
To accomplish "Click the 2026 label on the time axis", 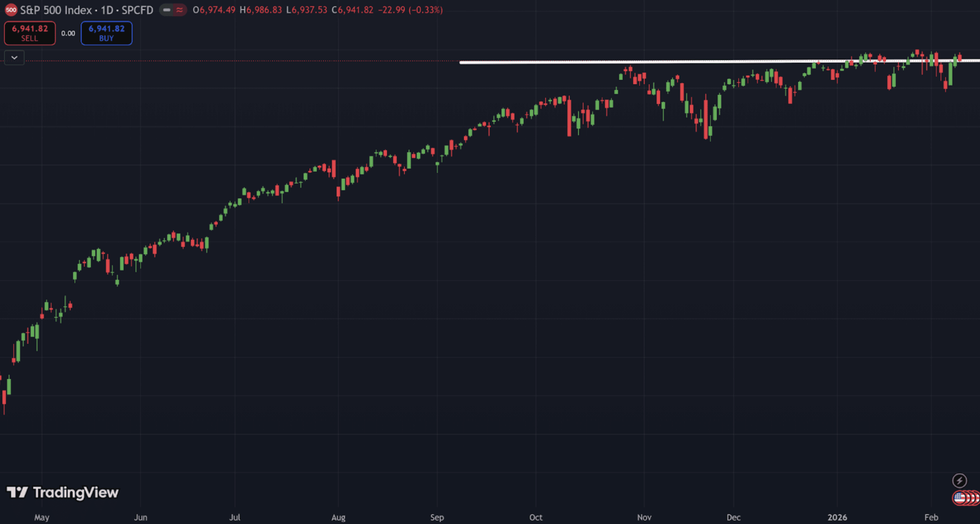I will click(x=837, y=517).
